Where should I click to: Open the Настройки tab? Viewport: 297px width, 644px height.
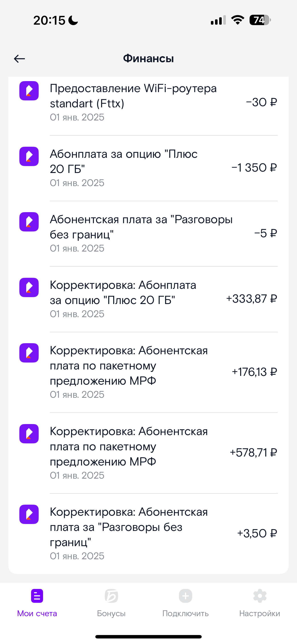[x=259, y=603]
